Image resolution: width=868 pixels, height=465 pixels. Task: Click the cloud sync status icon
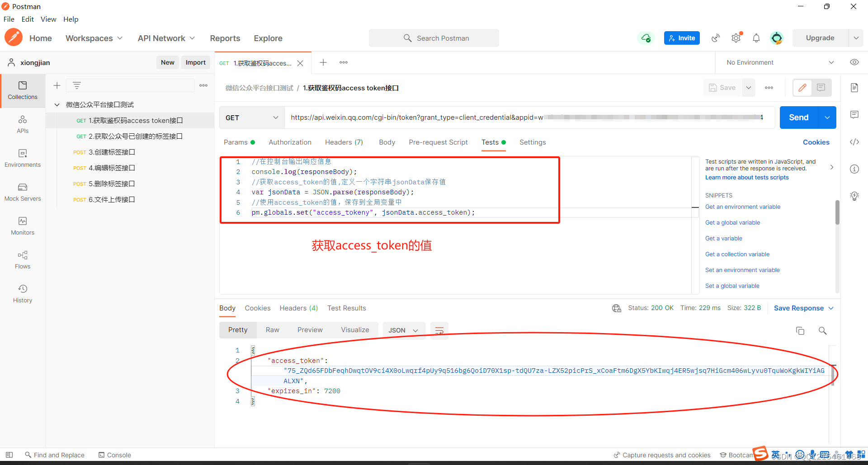coord(646,38)
